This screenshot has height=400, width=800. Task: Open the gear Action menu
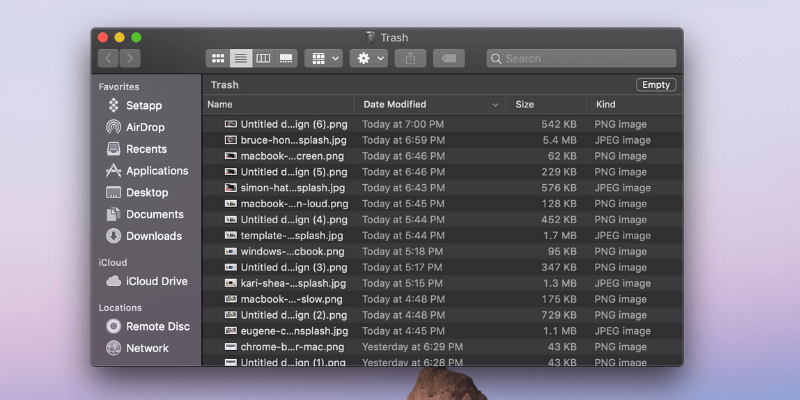(369, 58)
